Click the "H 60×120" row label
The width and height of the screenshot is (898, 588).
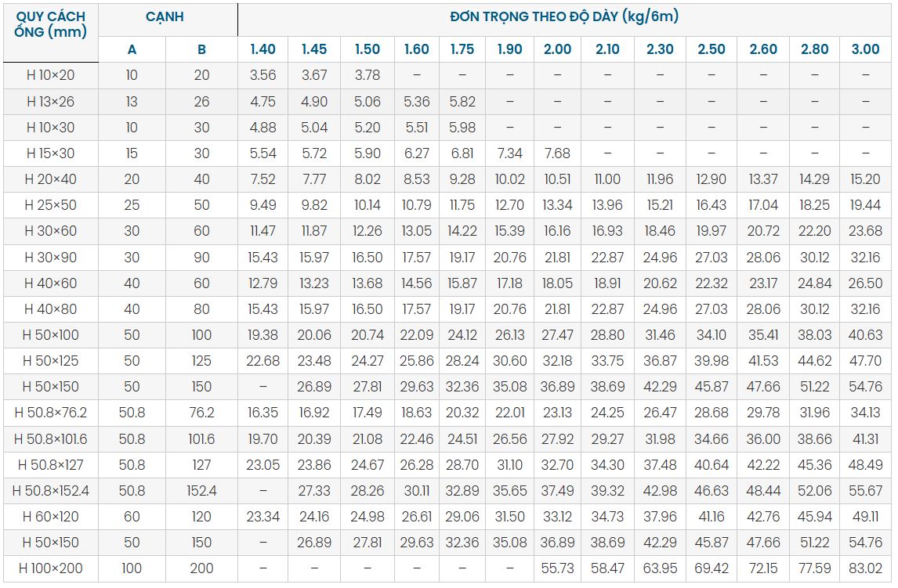click(50, 517)
